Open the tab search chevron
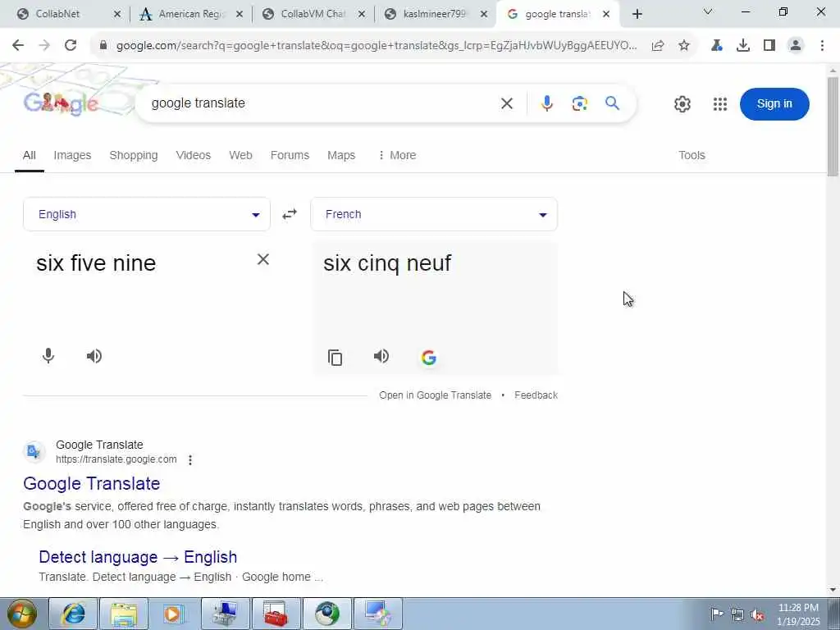840x630 pixels. [x=708, y=11]
